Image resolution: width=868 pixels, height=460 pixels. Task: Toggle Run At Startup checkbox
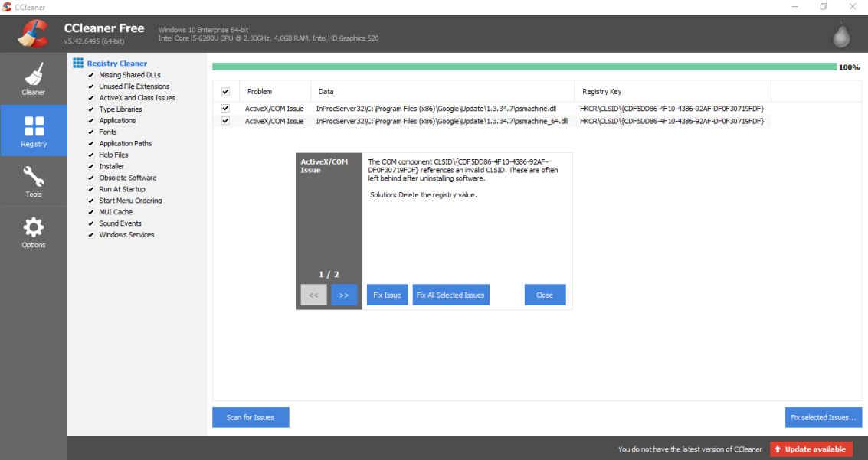(x=91, y=190)
